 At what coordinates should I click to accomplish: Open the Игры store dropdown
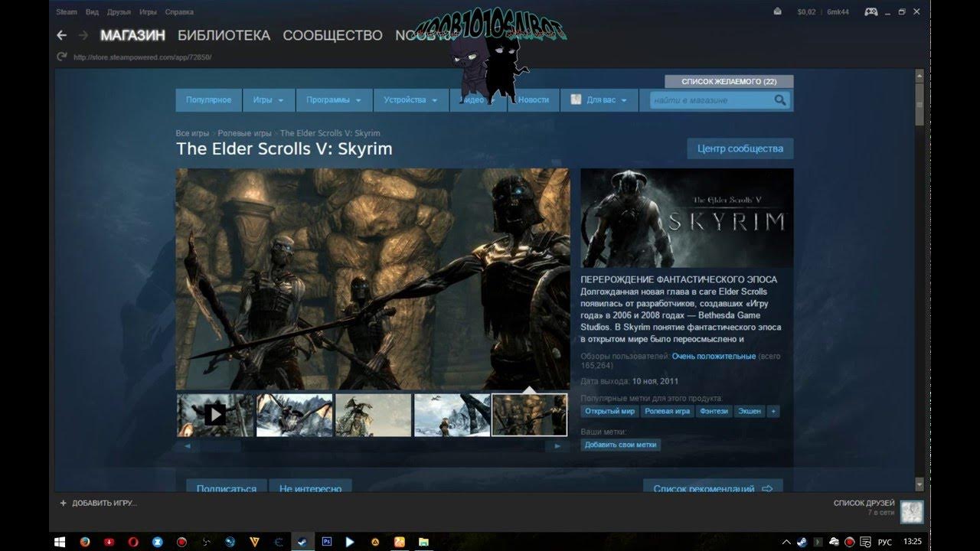269,100
